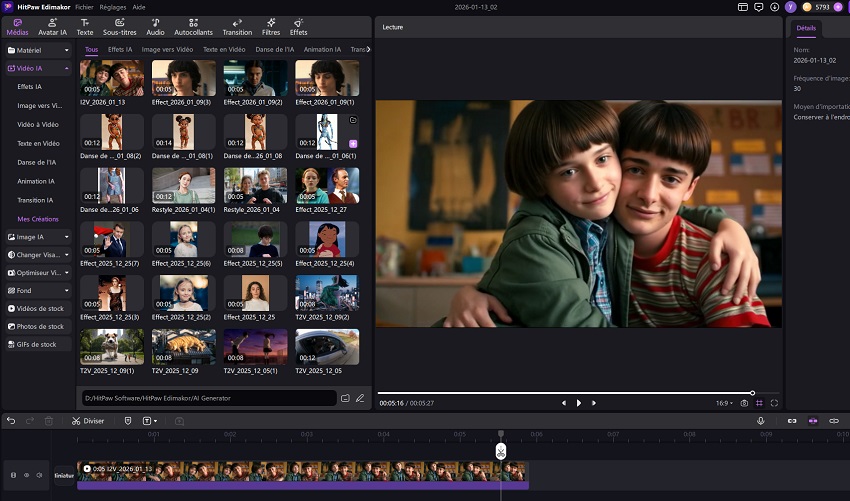Select the Texte tool
Screen dimensions: 850x501
pyautogui.click(x=85, y=27)
